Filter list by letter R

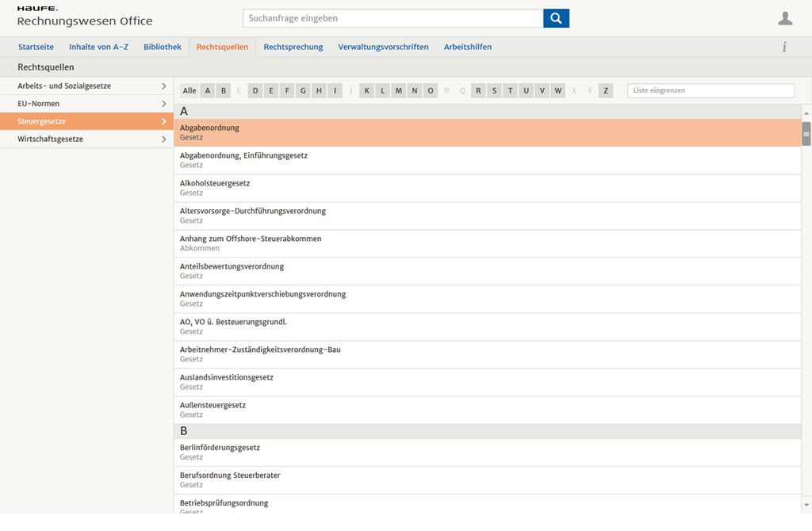coord(478,90)
